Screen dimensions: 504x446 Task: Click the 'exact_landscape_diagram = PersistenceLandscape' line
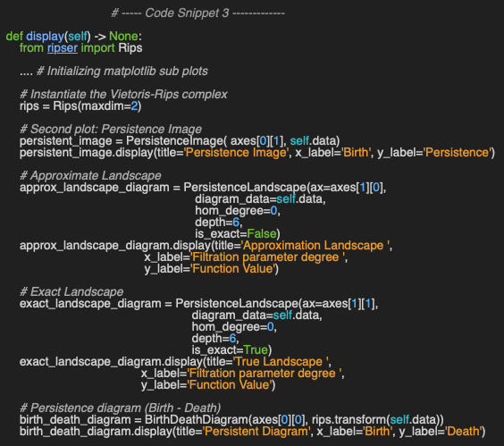point(199,303)
